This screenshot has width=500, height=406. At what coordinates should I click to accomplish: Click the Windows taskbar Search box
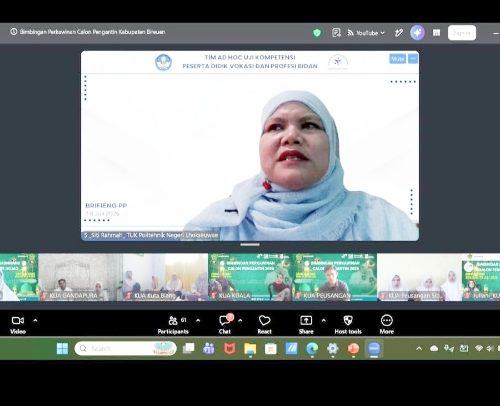tap(126, 349)
